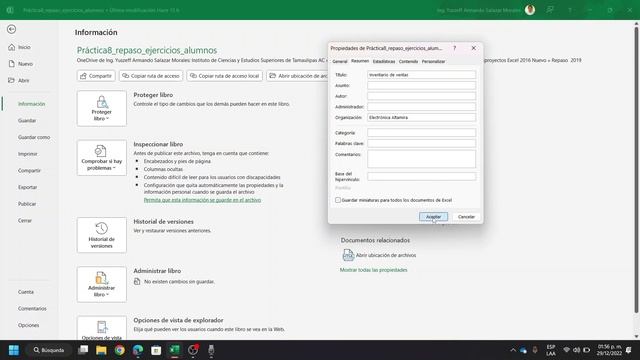Open the notifications bell icon
This screenshot has height=360, width=640.
tap(629, 350)
